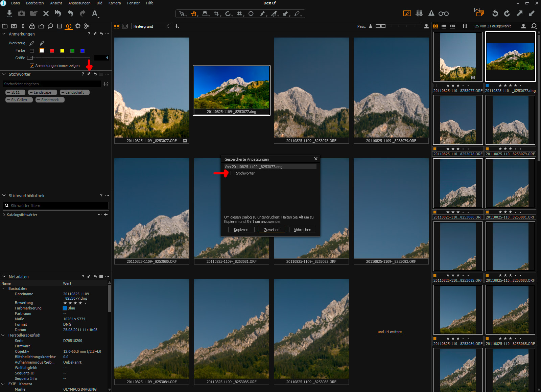Pick the yellow annotation color swatch
The width and height of the screenshot is (541, 392).
click(x=62, y=51)
